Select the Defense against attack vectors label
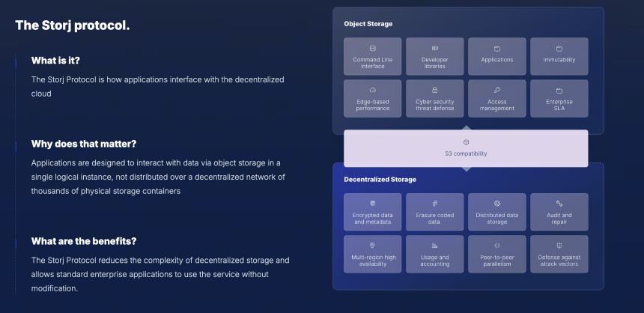This screenshot has width=644, height=313. coord(559,261)
